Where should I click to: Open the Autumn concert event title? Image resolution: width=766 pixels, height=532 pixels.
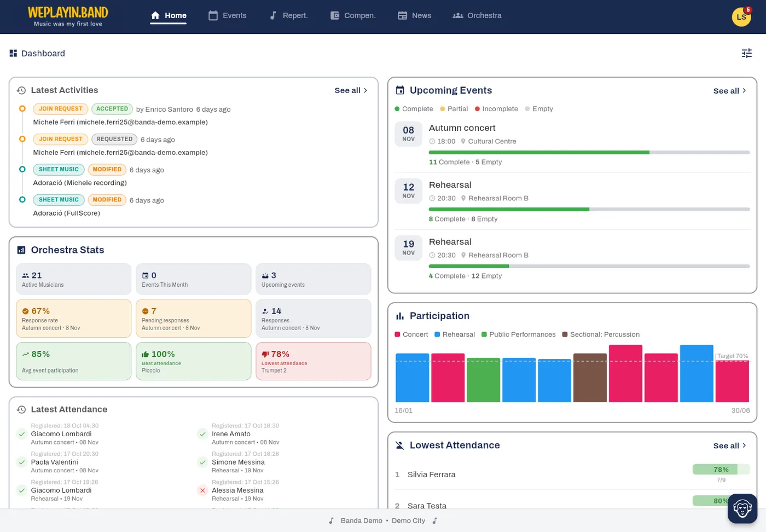coord(462,128)
